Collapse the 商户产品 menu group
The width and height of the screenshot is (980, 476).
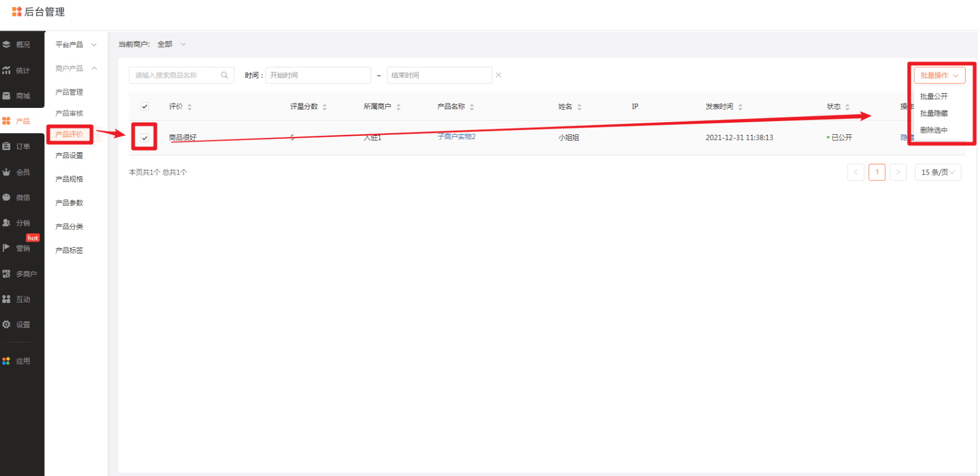point(76,68)
